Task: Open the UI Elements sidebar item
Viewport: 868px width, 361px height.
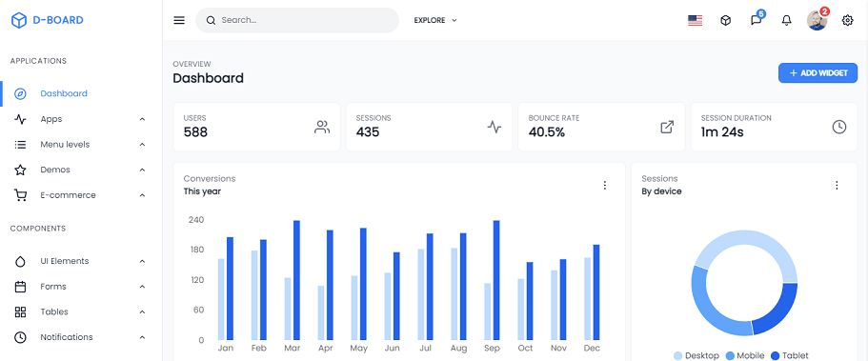Action: point(81,261)
